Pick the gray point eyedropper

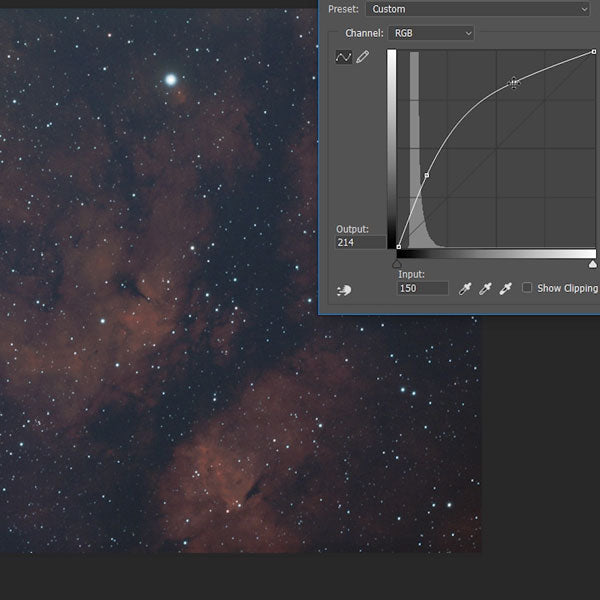point(485,288)
